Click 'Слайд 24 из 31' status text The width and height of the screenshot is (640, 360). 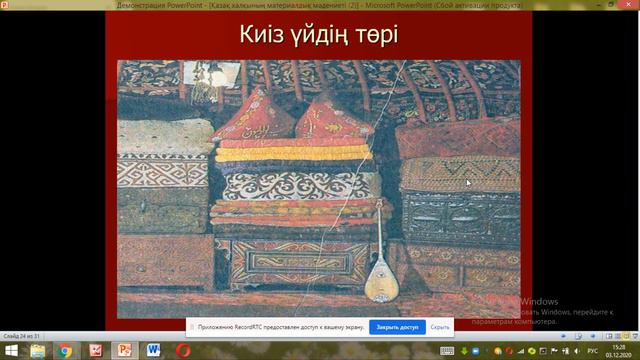click(21, 336)
